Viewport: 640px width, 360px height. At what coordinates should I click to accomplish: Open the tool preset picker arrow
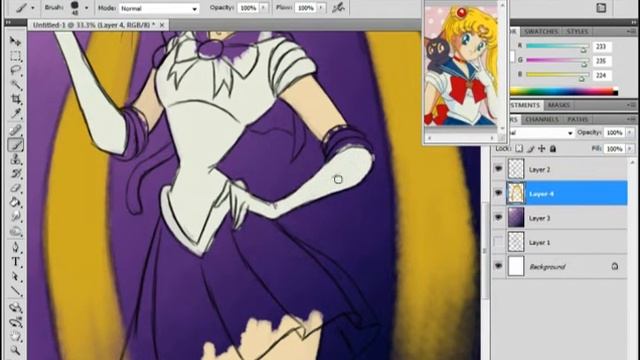[32, 8]
